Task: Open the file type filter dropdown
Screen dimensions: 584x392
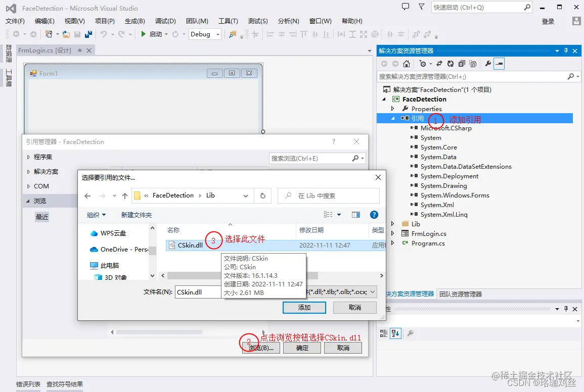Action: coord(373,292)
